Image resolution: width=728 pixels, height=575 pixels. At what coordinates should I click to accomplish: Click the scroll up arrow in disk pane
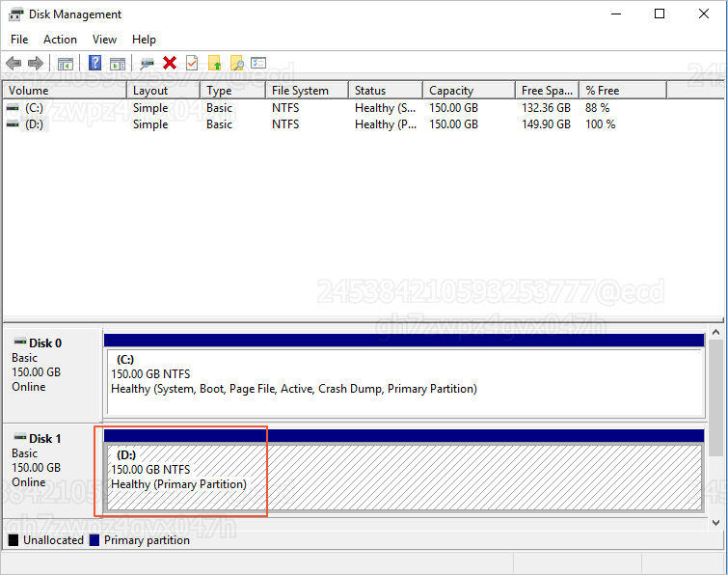click(x=715, y=333)
